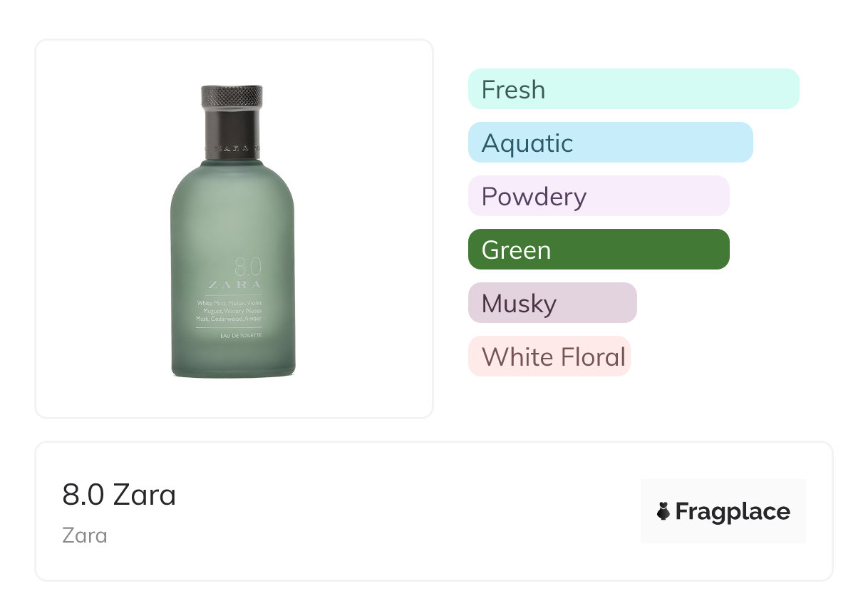Click the Fragplace bottle logo icon
The image size is (868, 616).
click(x=663, y=511)
